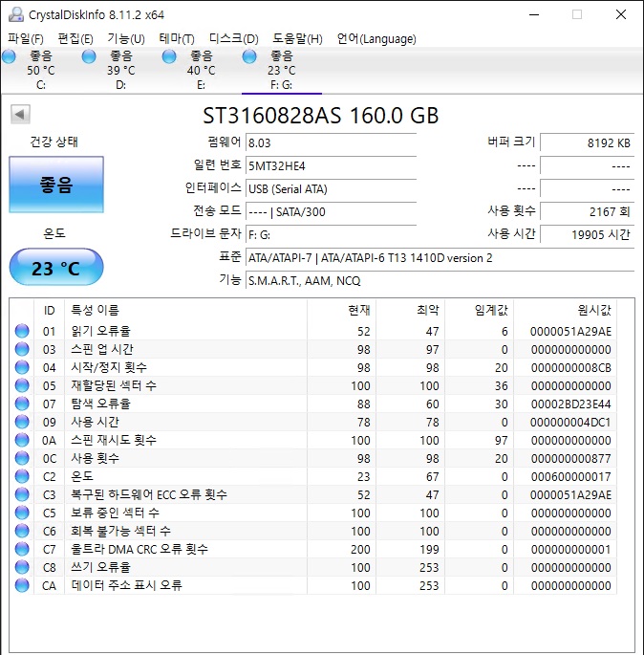Select the 스핀 재시도 횟수 row name
The image size is (644, 655).
click(114, 440)
